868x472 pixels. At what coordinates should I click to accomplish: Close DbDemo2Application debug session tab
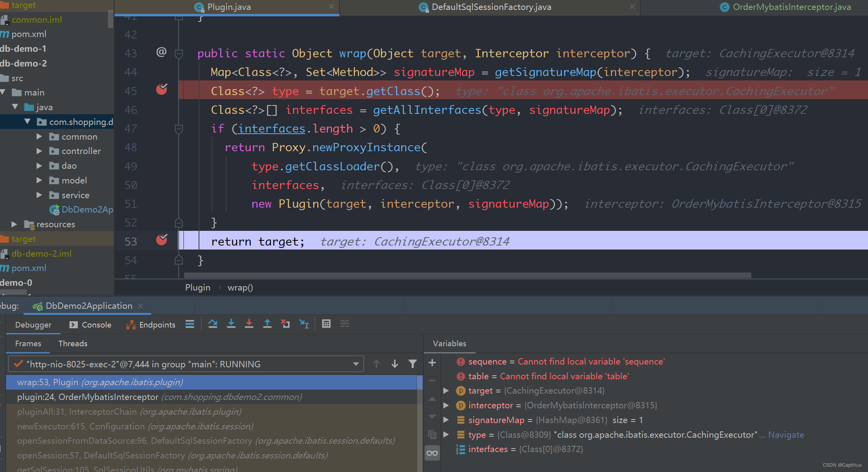coord(140,306)
